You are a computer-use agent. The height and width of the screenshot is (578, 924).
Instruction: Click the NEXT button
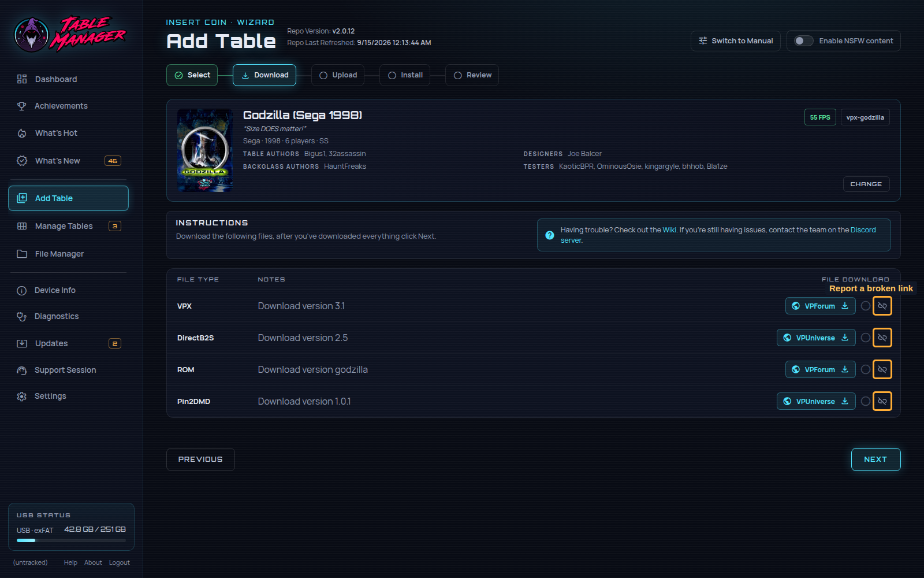click(875, 460)
